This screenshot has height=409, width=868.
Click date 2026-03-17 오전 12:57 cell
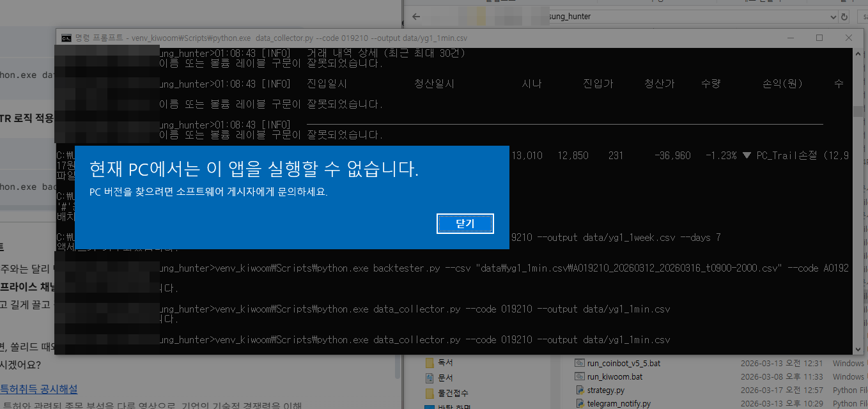point(781,390)
